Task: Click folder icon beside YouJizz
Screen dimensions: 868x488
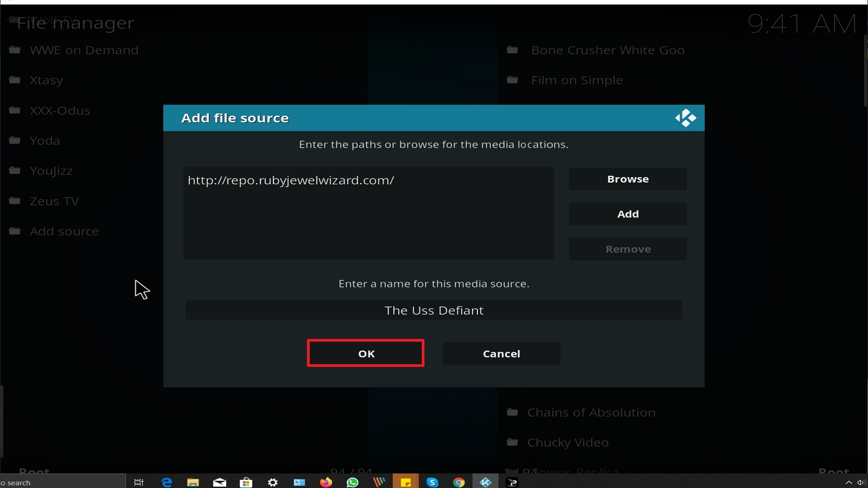Action: 15,170
